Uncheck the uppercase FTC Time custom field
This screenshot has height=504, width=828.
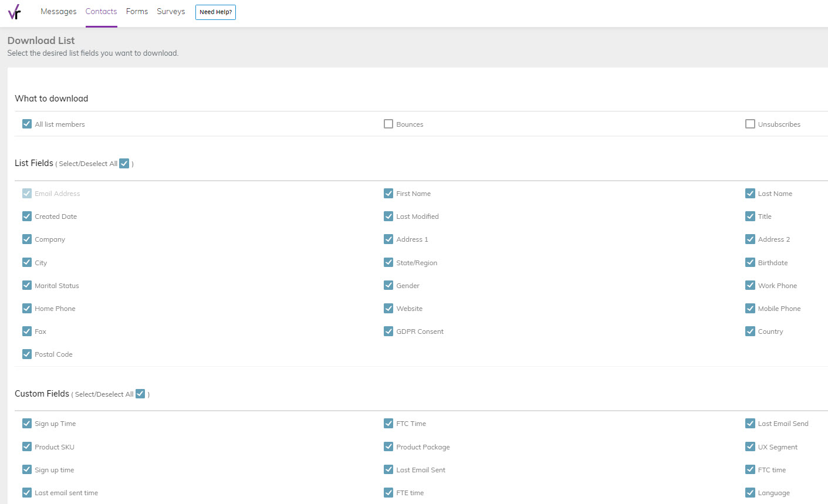388,423
